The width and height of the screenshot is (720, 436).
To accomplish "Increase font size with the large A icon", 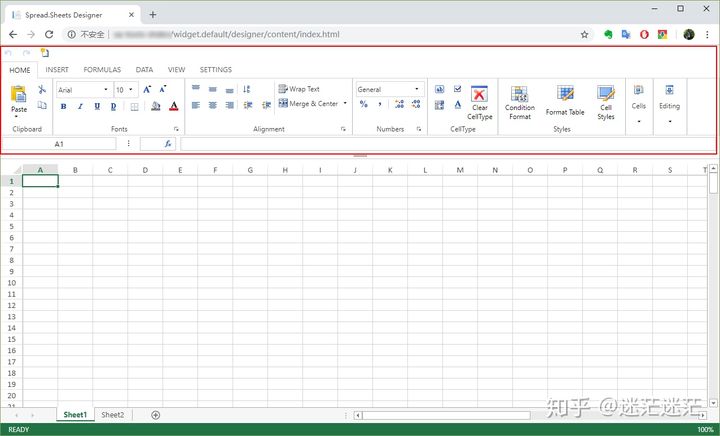I will tap(147, 89).
